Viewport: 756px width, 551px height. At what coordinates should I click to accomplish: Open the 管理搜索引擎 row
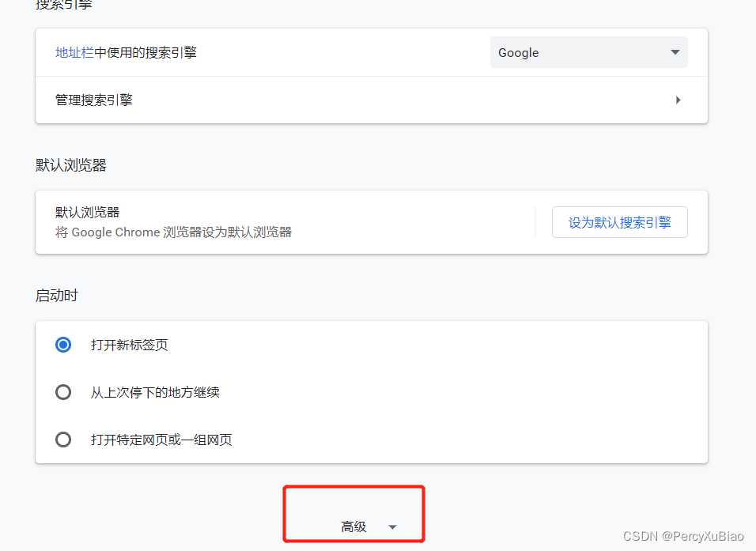[371, 100]
